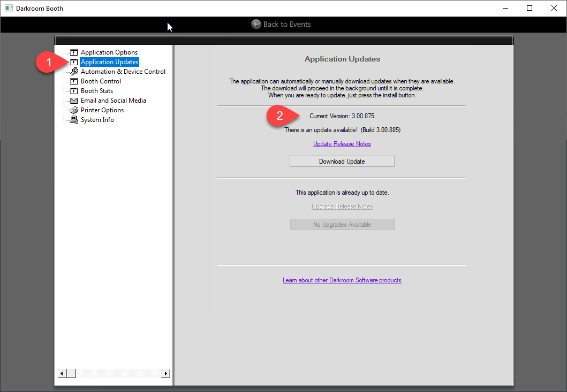This screenshot has height=392, width=567.
Task: View System Info page
Action: tap(97, 120)
